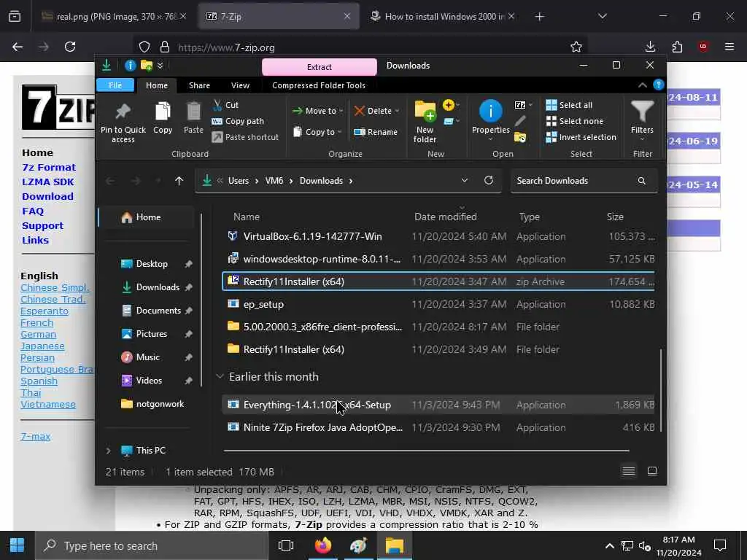The width and height of the screenshot is (747, 560).
Task: Open Firefox list all tabs dropdown
Action: [x=602, y=16]
